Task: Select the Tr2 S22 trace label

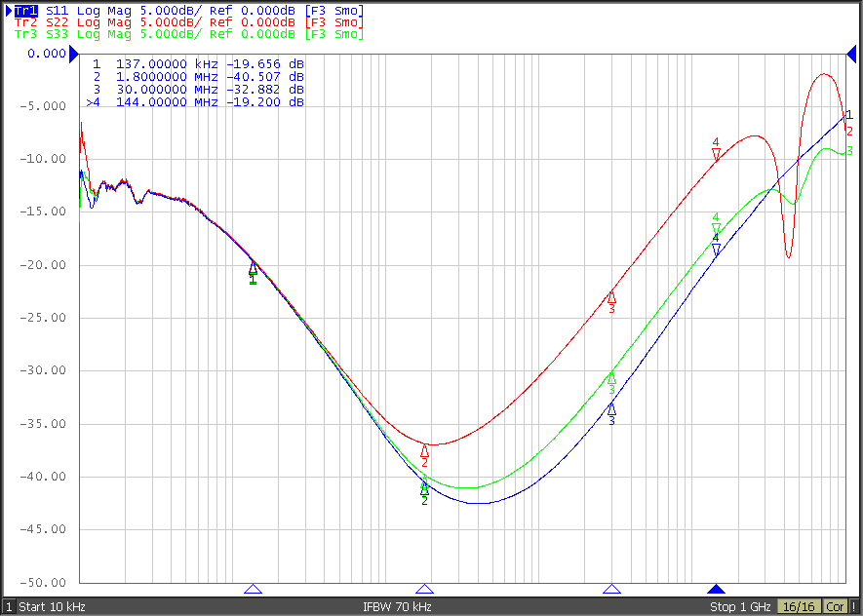Action: (x=189, y=22)
